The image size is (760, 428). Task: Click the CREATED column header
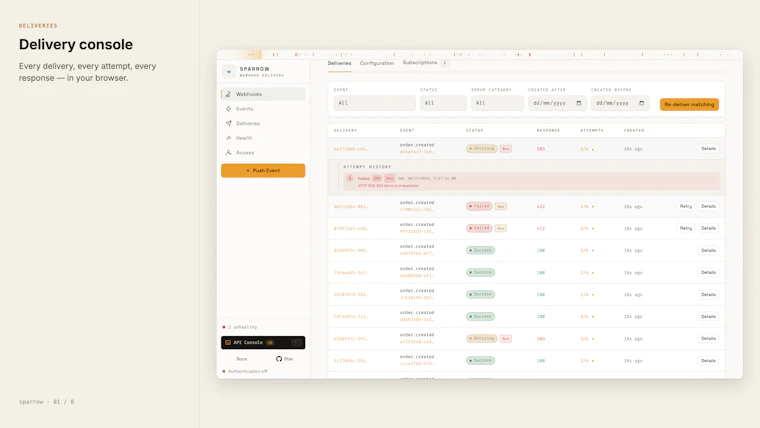634,130
